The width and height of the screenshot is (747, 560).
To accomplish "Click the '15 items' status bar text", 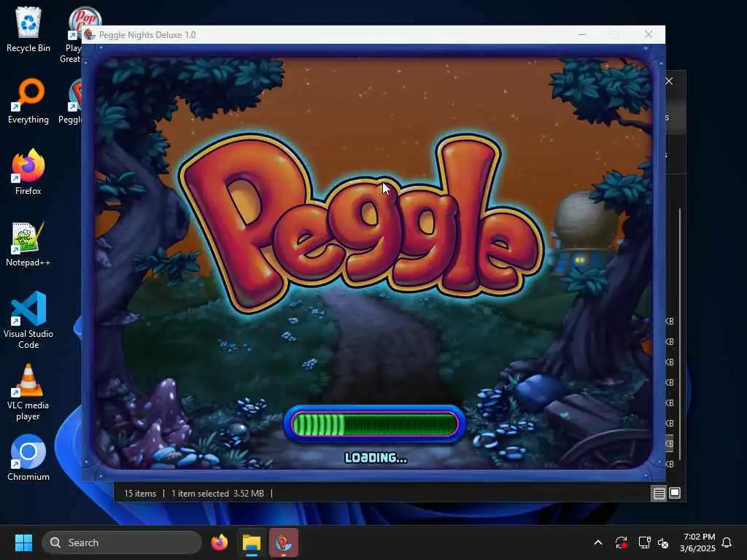I will click(x=140, y=494).
